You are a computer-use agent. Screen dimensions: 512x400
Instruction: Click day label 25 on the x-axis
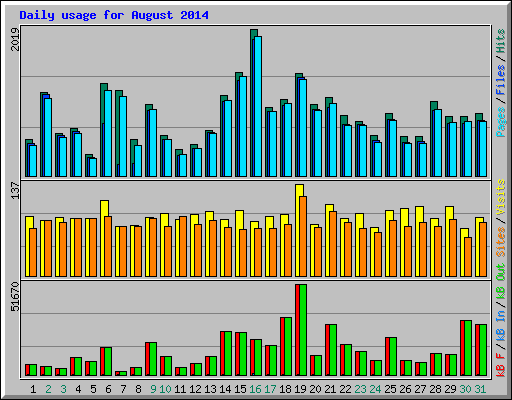tap(390, 389)
